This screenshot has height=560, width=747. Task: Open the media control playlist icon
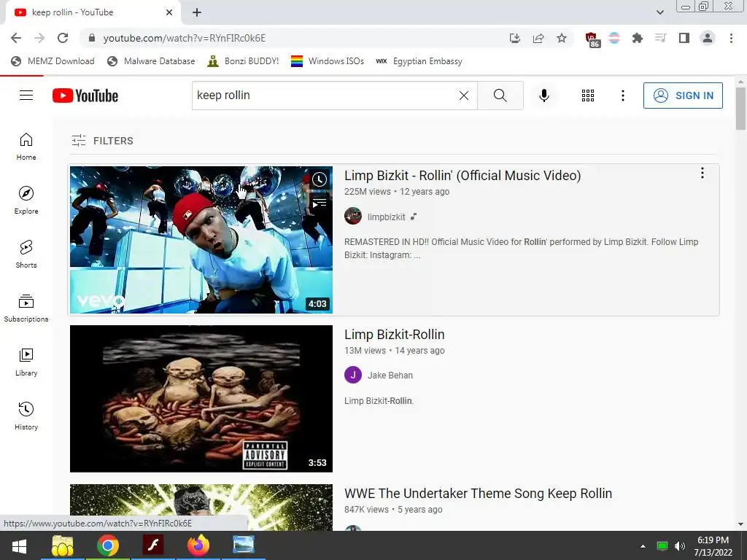[x=660, y=38]
